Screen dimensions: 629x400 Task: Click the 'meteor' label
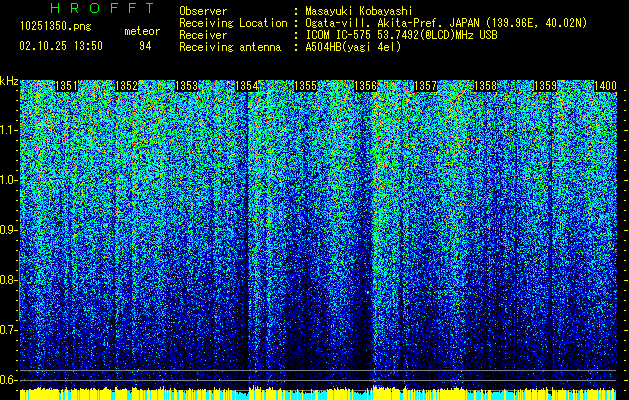(142, 31)
